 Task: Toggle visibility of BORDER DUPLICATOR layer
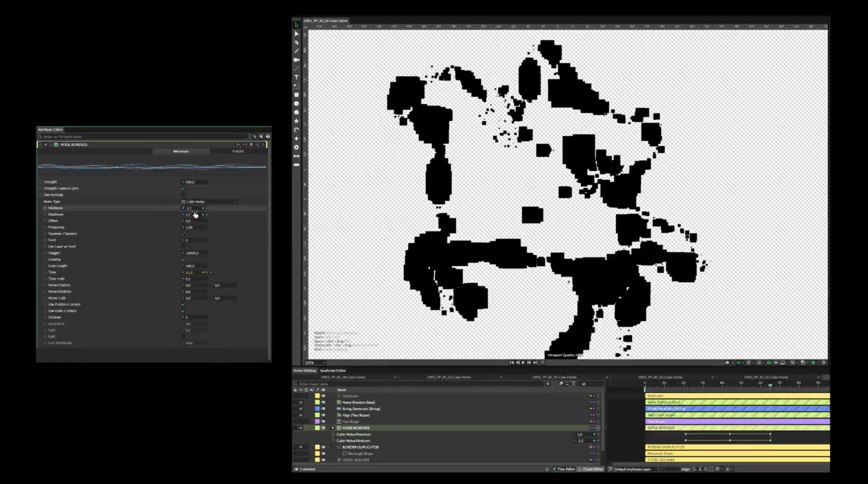point(301,447)
